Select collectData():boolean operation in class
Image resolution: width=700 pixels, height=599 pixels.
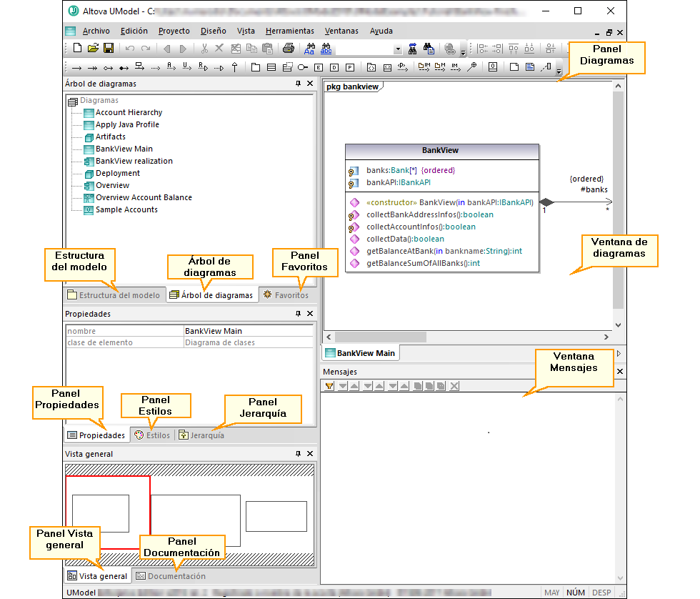point(406,239)
